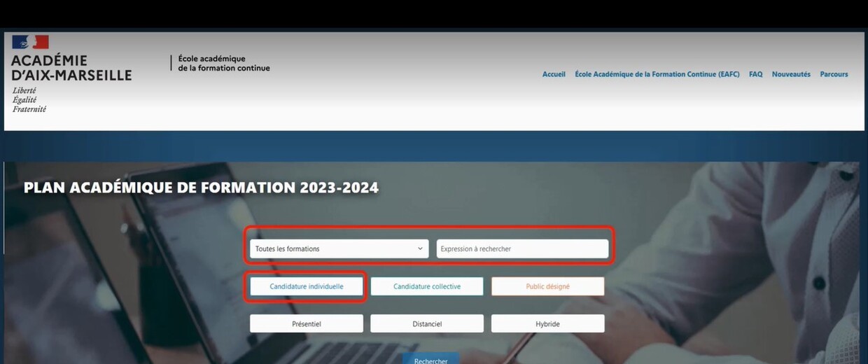The height and width of the screenshot is (364, 868).
Task: Click the 'École académique de la formation continue' title
Action: pos(224,64)
